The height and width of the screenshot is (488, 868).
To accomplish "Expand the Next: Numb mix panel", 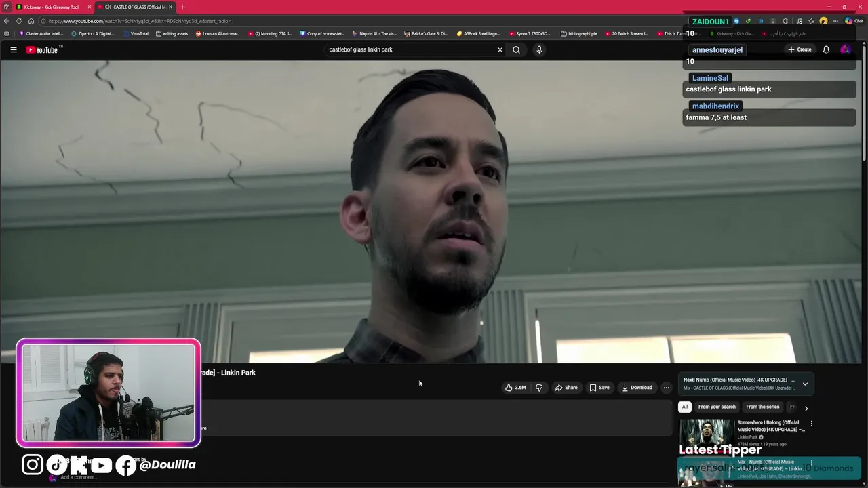I will pos(805,384).
